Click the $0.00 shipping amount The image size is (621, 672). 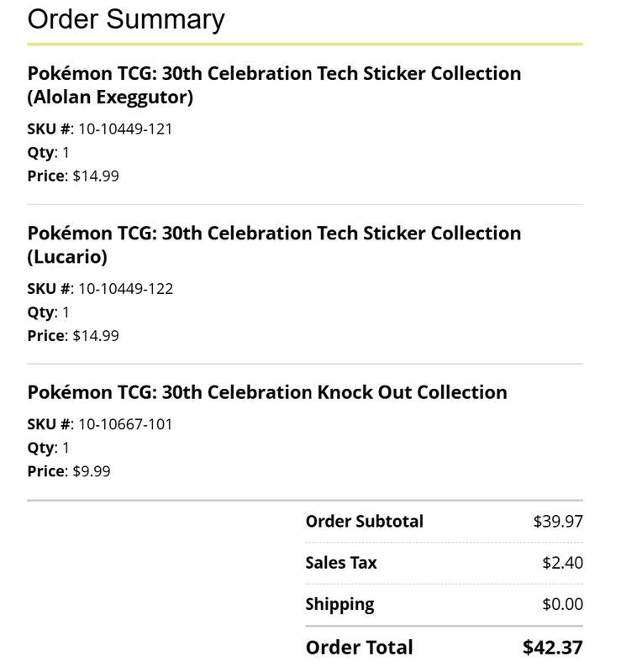point(563,604)
